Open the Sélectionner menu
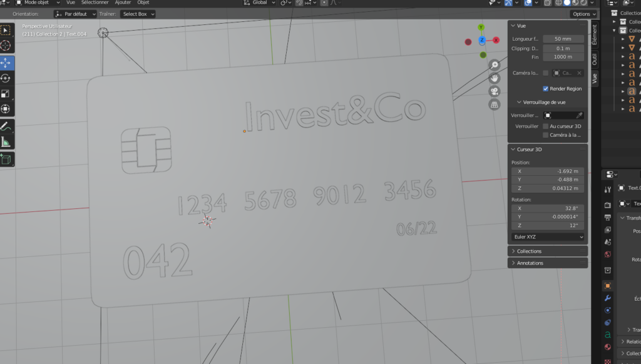Viewport: 641px width, 364px height. [95, 3]
